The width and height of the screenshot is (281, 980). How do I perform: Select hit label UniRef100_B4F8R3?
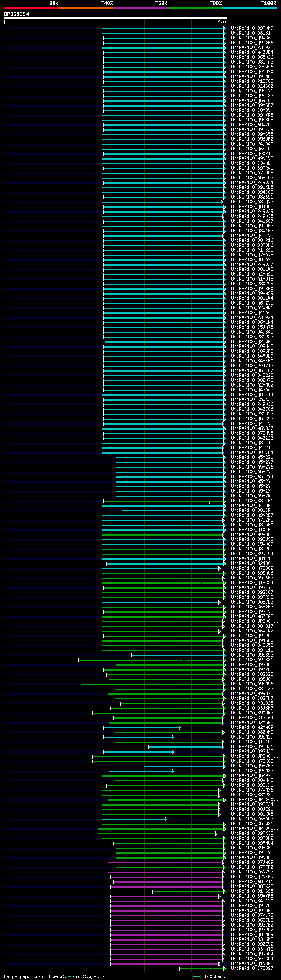click(252, 505)
